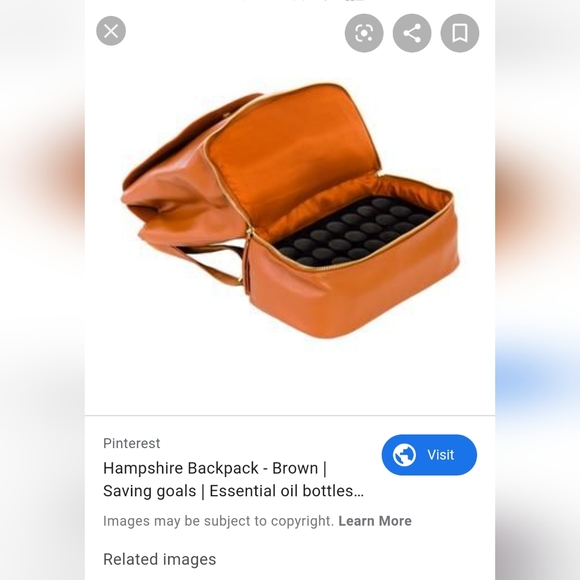Search this image with Google Lens icon
Screen dimensions: 580x580
pyautogui.click(x=364, y=33)
